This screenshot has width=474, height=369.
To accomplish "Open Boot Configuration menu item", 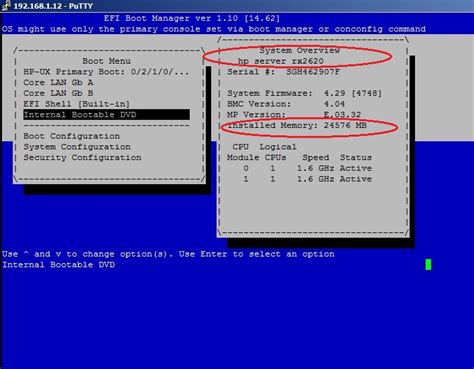I will tap(71, 136).
